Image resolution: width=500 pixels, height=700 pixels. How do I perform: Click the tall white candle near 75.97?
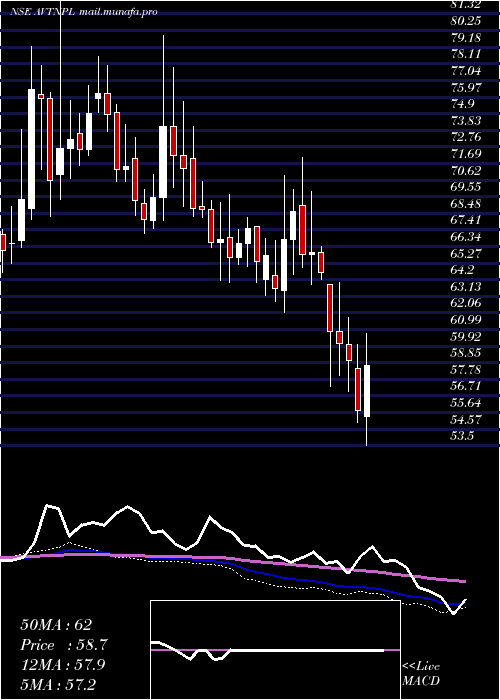click(x=31, y=149)
